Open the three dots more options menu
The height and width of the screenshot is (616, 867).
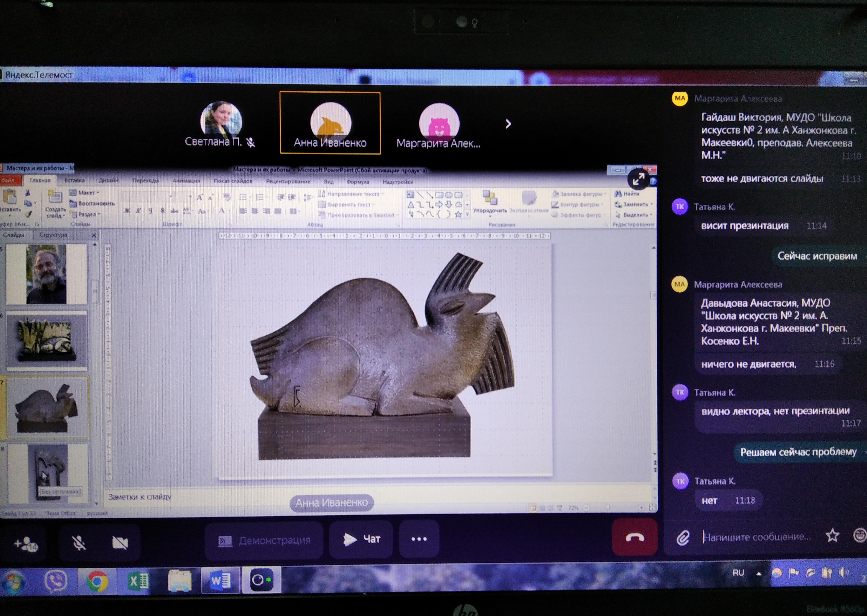(419, 539)
